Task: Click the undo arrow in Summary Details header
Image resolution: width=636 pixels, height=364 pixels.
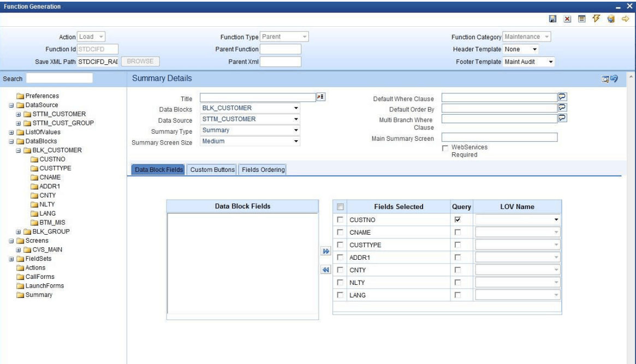Action: tap(614, 80)
